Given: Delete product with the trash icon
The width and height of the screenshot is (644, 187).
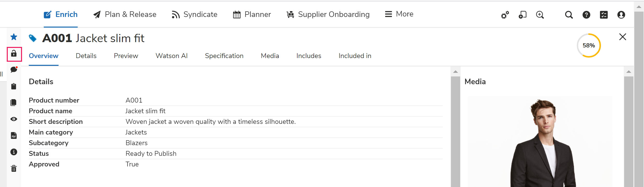Looking at the screenshot, I should [14, 169].
